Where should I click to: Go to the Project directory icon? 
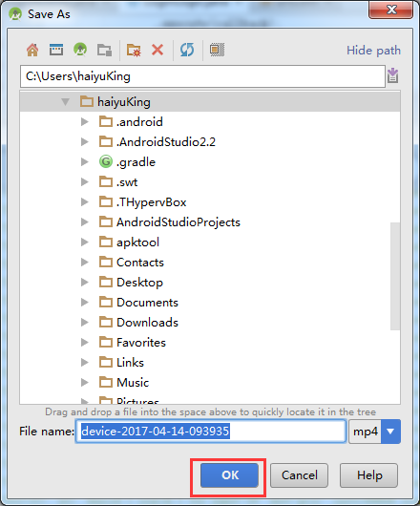click(x=80, y=50)
